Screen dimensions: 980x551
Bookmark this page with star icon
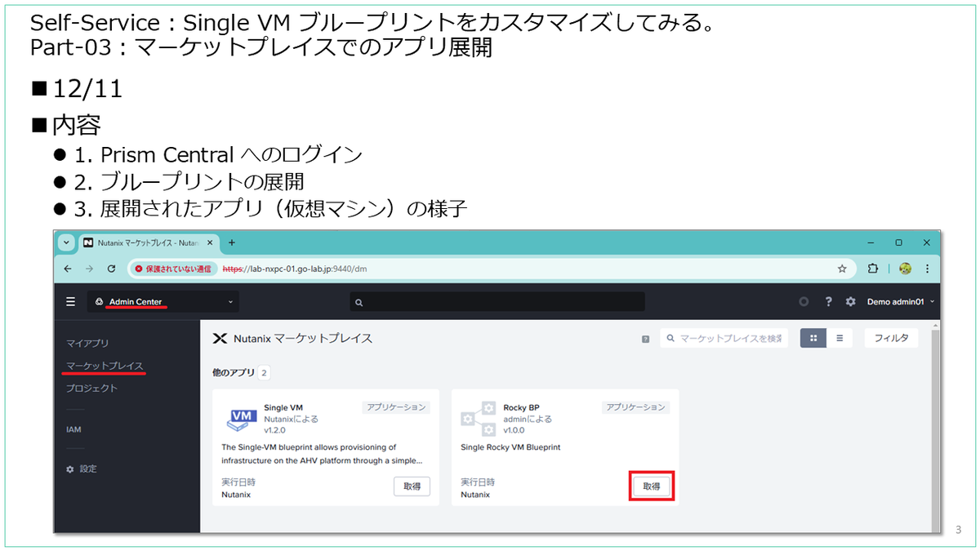pos(842,268)
